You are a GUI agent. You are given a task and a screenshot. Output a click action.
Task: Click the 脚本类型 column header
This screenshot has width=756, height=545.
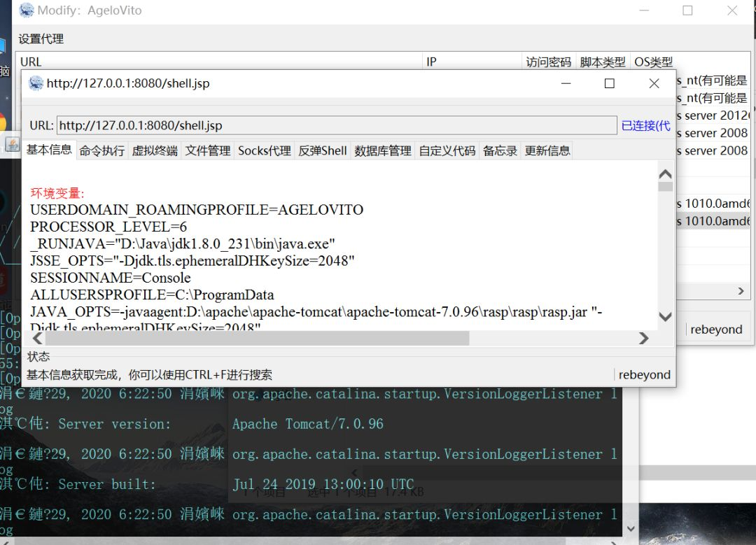(x=603, y=62)
